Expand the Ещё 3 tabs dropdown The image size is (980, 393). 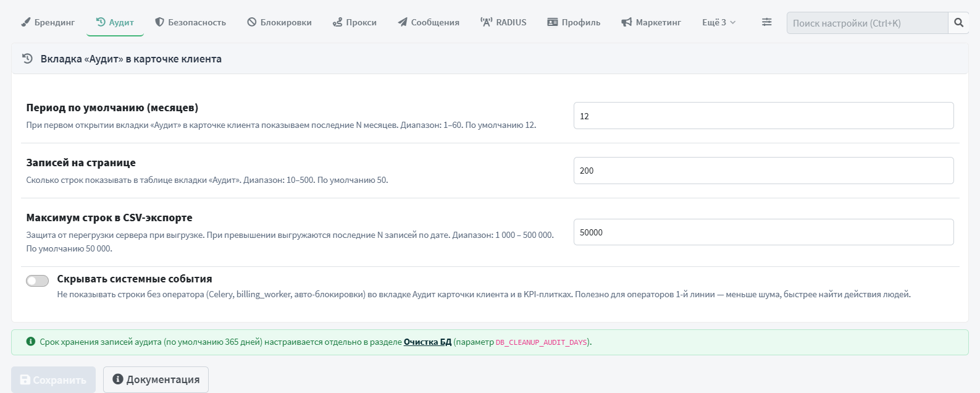(719, 22)
